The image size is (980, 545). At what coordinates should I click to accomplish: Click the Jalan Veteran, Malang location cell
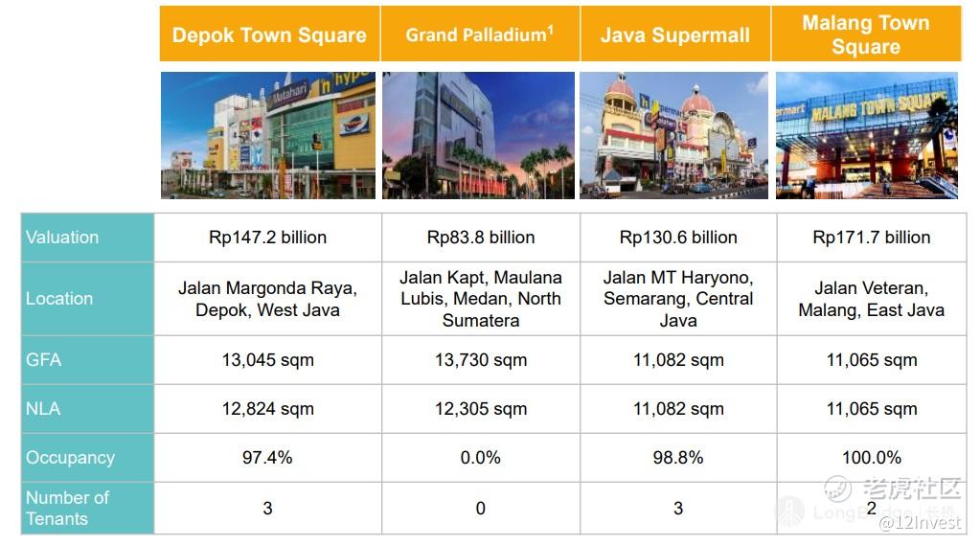(871, 299)
